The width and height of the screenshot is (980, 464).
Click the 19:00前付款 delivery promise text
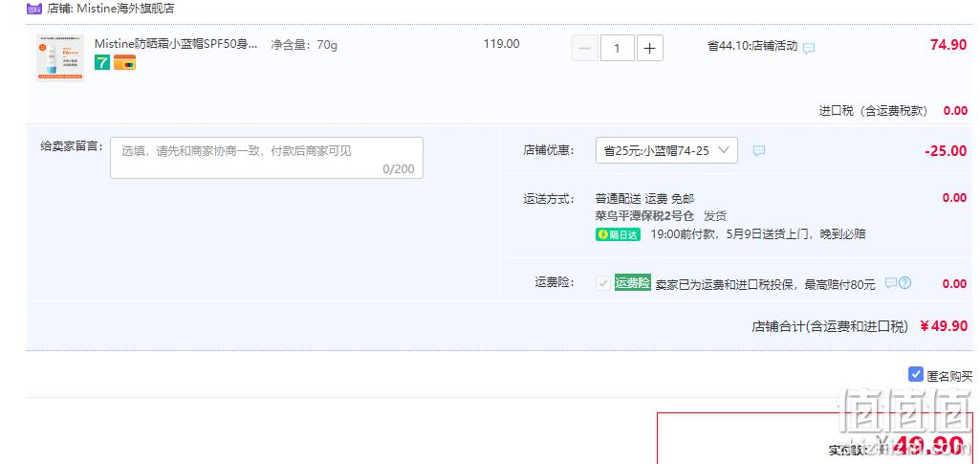758,234
